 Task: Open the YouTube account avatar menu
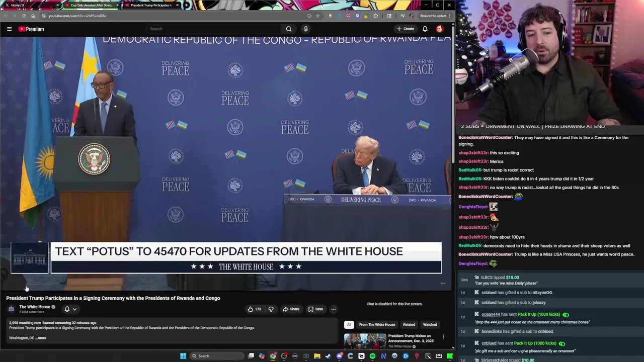click(x=439, y=29)
